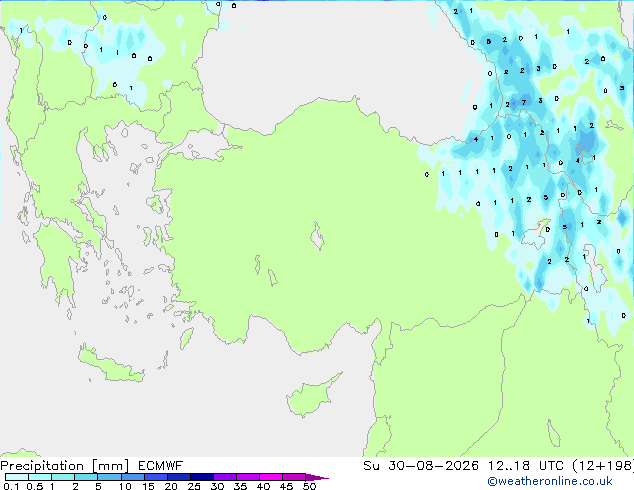Screen dimensions: 634x490
Task: Click the legend value '35'
Action: tap(240, 486)
